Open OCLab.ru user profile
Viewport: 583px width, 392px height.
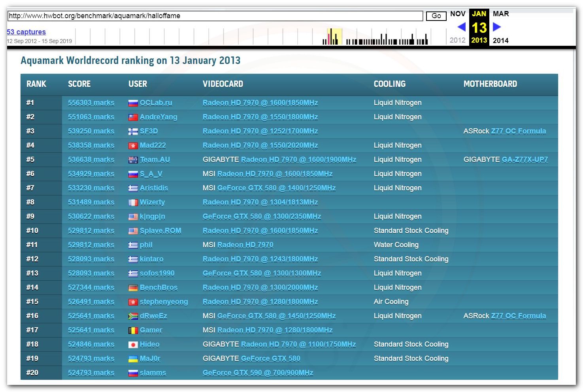[156, 103]
